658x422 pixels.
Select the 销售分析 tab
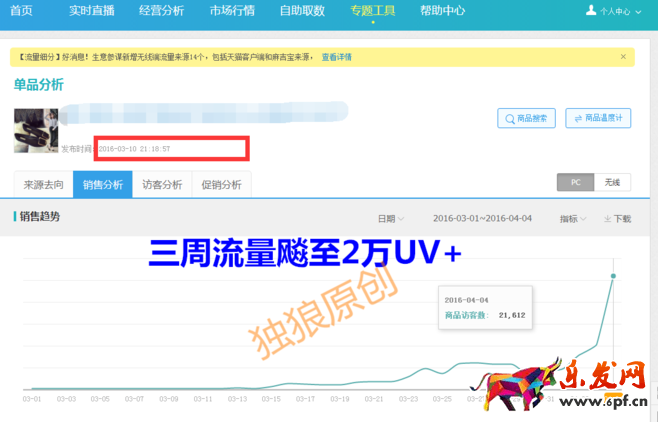point(103,184)
